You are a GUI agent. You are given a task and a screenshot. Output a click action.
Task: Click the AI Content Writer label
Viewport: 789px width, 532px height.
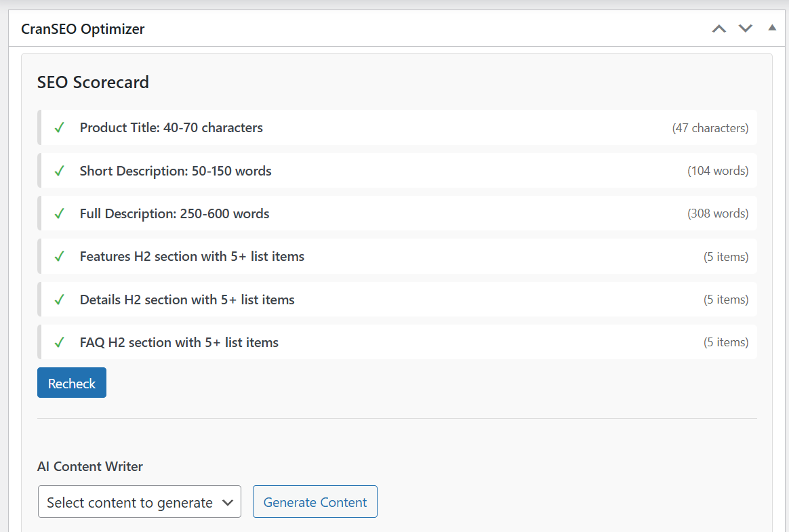tap(90, 466)
